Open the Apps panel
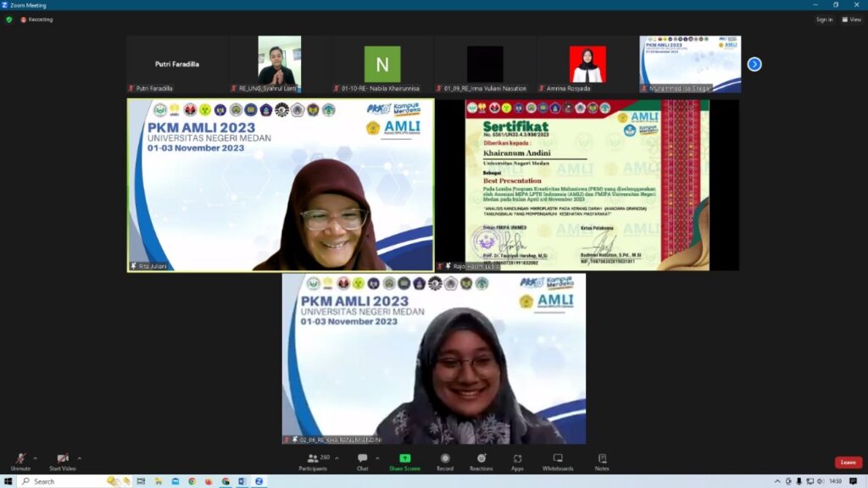Screen dimensions: 868x488 517,462
